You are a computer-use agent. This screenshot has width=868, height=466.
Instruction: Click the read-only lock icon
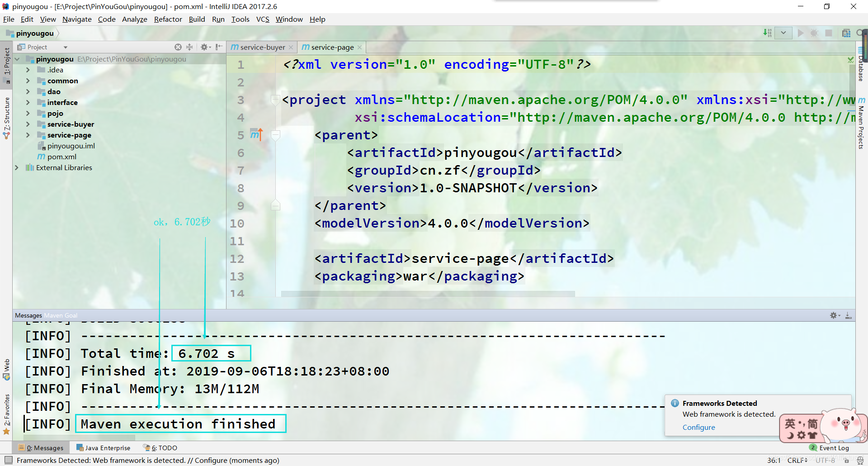click(x=847, y=461)
